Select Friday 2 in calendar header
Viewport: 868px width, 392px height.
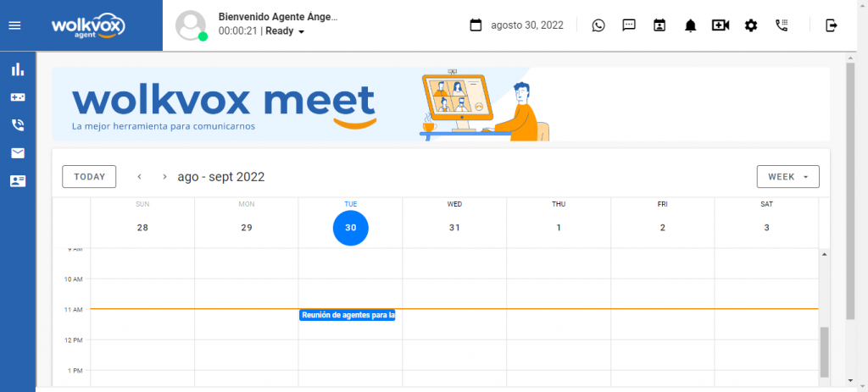tap(663, 228)
